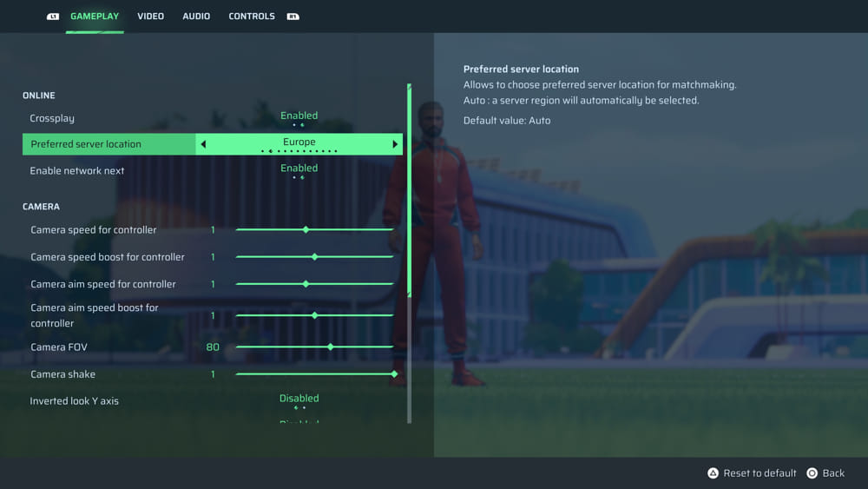Select the Europe server location value
Image resolution: width=868 pixels, height=489 pixels.
click(299, 142)
